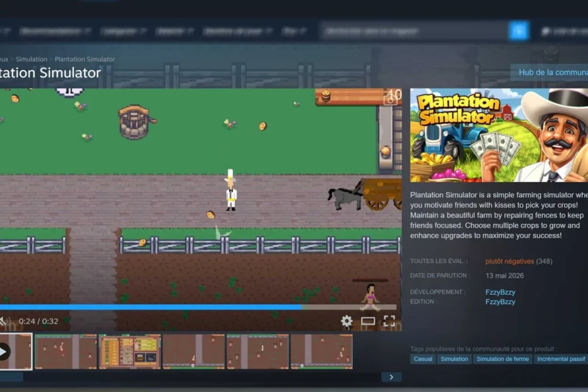The width and height of the screenshot is (588, 392).
Task: Click the release date 13 mai 2026
Action: click(505, 276)
